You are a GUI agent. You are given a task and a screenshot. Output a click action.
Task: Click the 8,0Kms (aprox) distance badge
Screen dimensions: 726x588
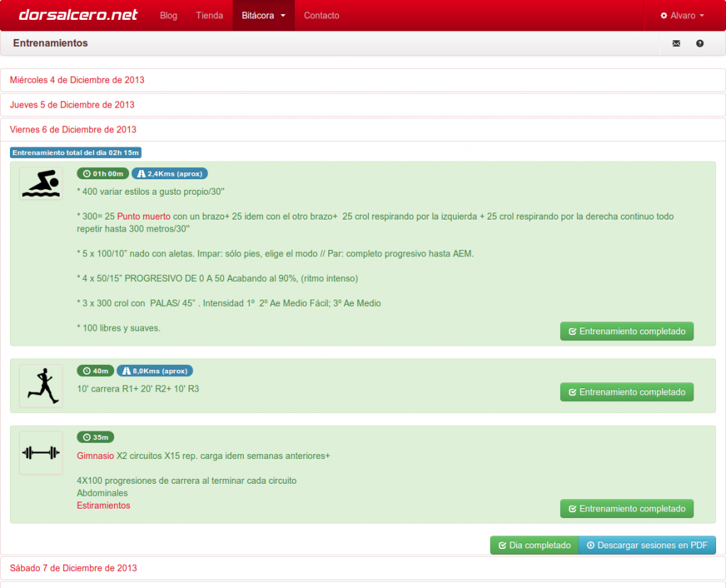(x=155, y=371)
